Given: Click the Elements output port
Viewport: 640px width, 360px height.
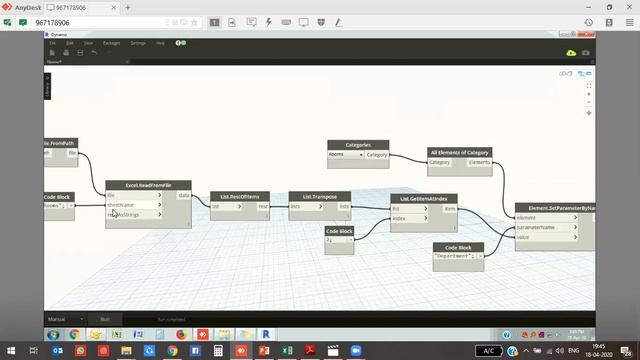Looking at the screenshot, I should [479, 162].
